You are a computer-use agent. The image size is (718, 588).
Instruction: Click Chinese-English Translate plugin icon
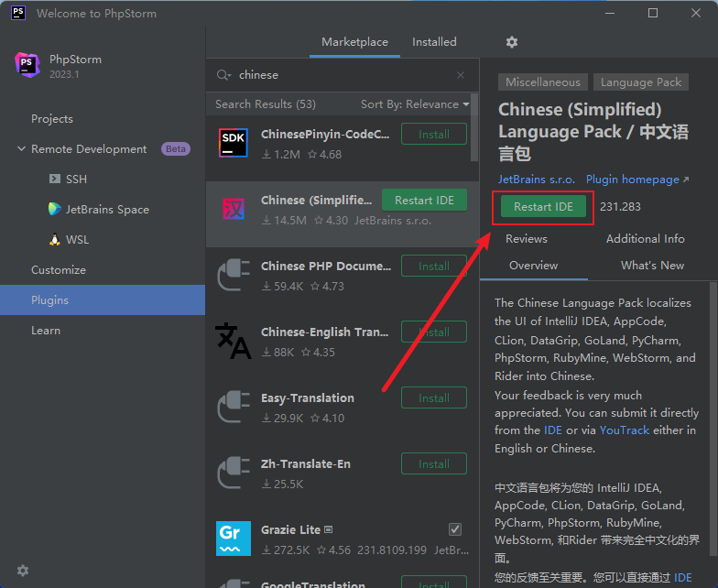tap(234, 341)
